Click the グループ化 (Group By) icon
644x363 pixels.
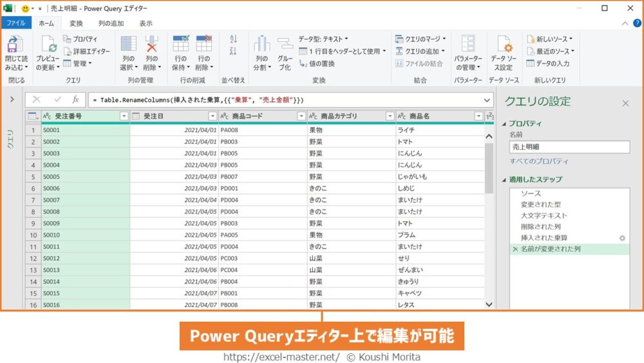[285, 46]
